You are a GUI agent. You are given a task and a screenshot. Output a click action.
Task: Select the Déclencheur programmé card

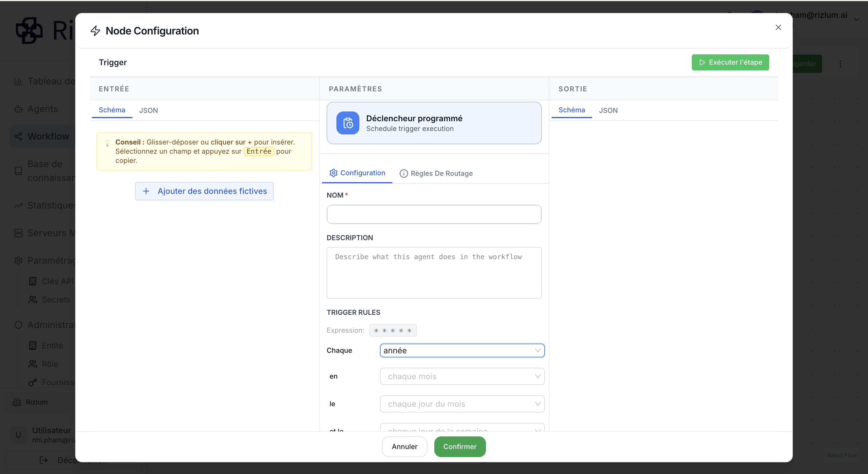(434, 123)
